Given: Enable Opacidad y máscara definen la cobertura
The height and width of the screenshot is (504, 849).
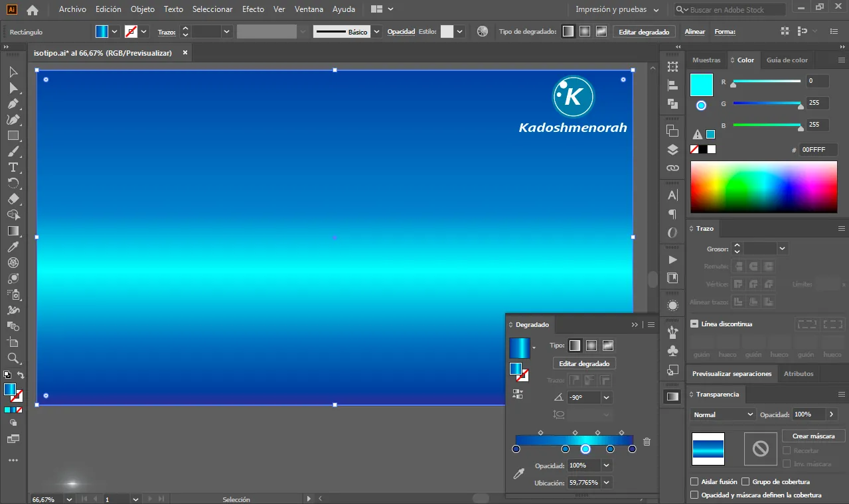Looking at the screenshot, I should tap(694, 495).
